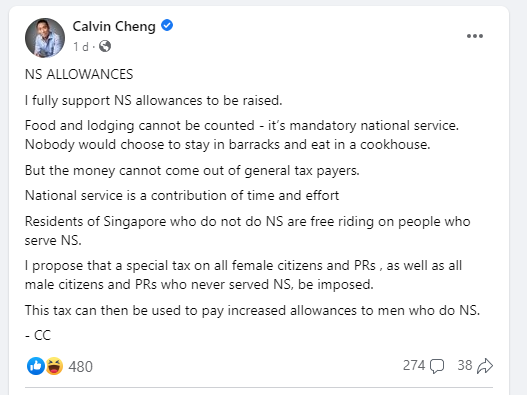
Task: Click the line about increased allowances to men
Action: click(x=252, y=310)
